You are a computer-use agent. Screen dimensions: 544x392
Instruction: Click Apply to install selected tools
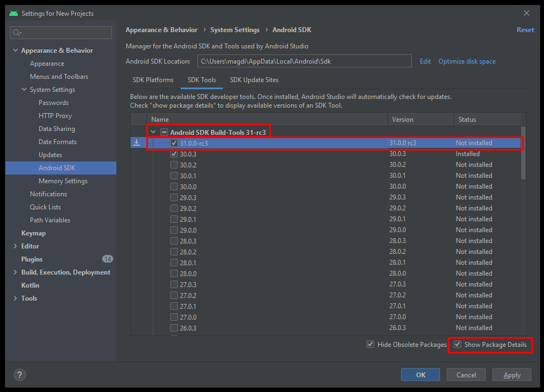(x=512, y=375)
